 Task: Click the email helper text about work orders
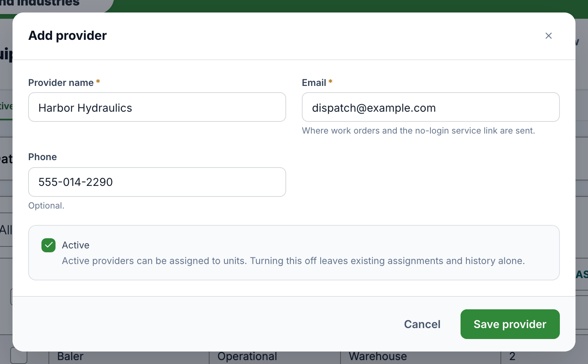418,131
